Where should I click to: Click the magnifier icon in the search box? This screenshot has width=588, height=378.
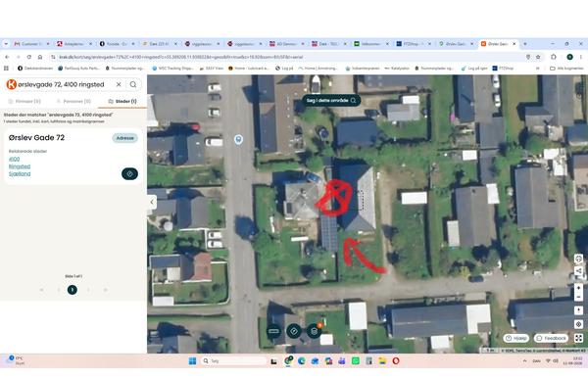(133, 84)
